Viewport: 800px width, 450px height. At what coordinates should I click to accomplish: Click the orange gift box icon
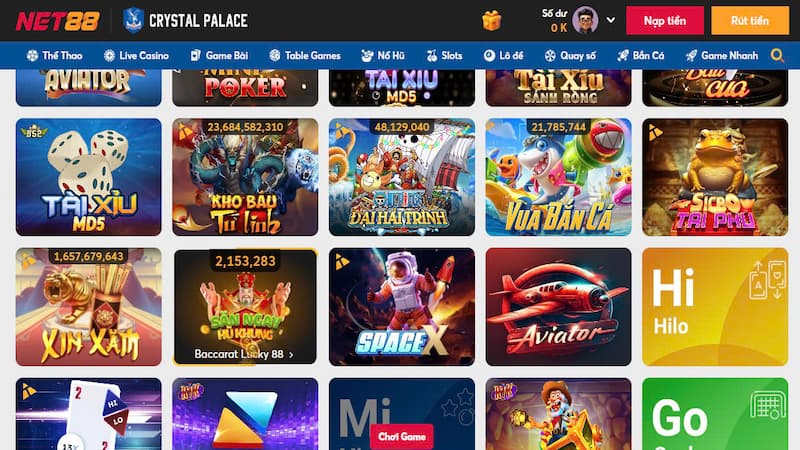491,21
